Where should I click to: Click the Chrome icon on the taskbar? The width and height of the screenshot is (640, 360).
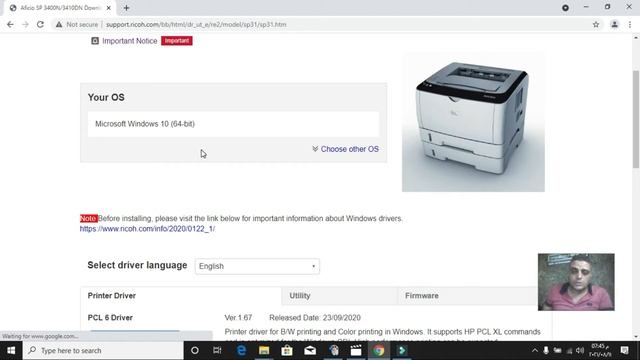[378, 351]
